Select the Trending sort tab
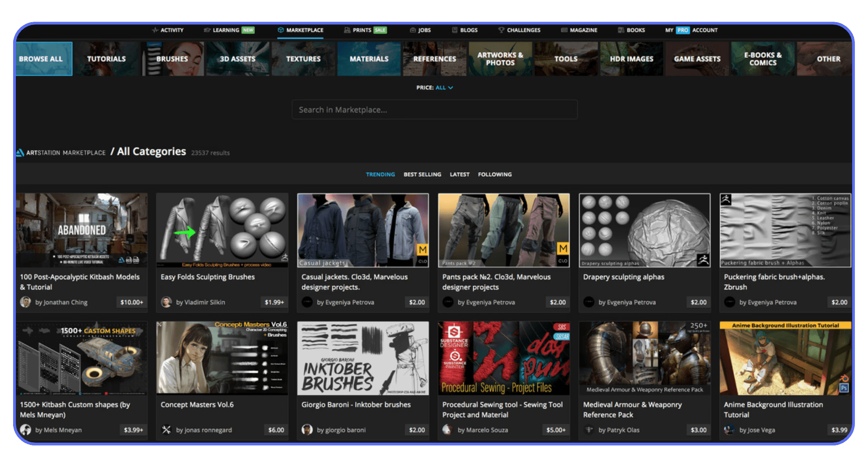 pyautogui.click(x=380, y=174)
